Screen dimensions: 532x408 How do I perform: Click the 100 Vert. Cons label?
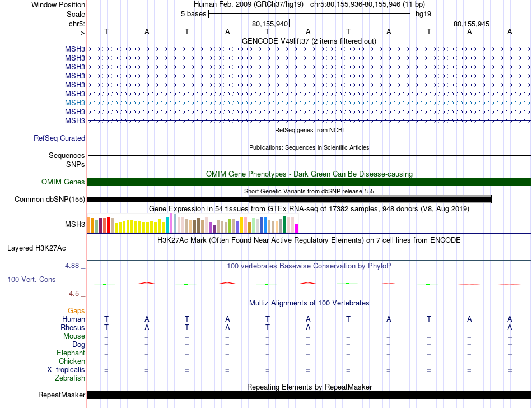31,279
